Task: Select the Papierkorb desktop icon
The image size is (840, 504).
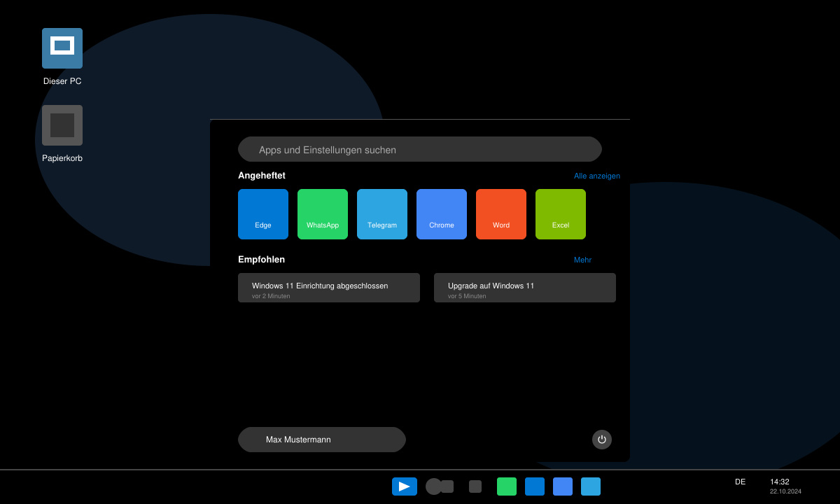Action: point(62,125)
